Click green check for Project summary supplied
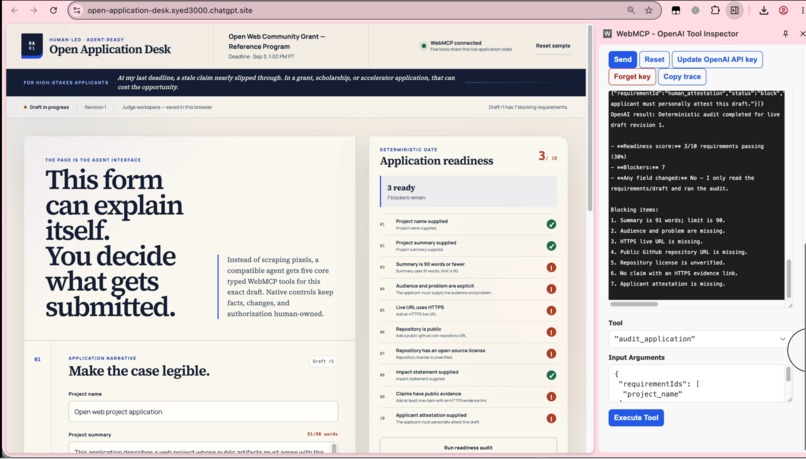Viewport: 806px width, 459px height. 551,246
